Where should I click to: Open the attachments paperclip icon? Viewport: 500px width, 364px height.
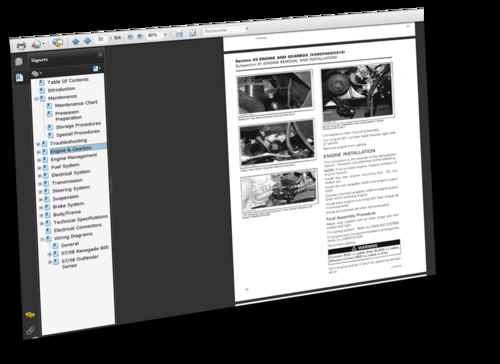click(30, 330)
